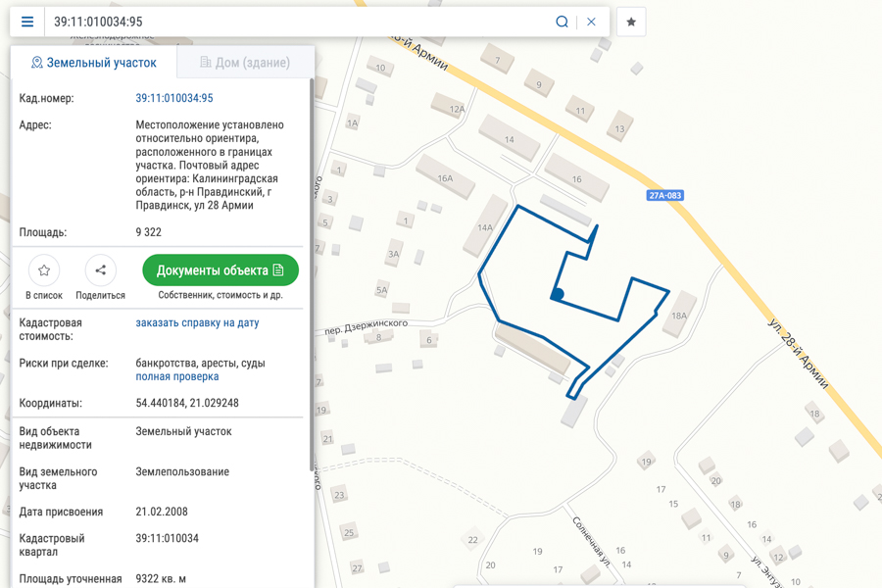Click the 27А-083 road label

click(x=664, y=195)
